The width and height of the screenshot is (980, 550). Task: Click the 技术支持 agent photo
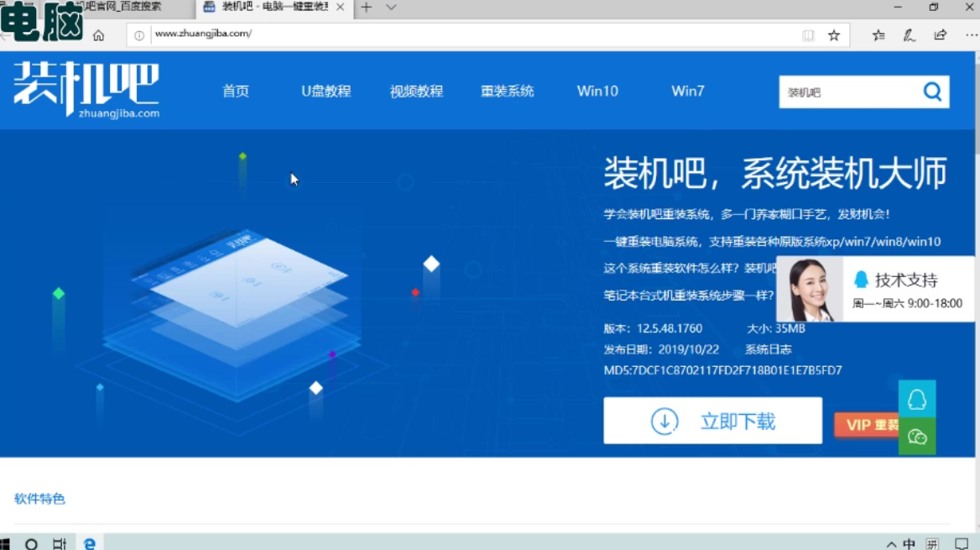pos(811,289)
